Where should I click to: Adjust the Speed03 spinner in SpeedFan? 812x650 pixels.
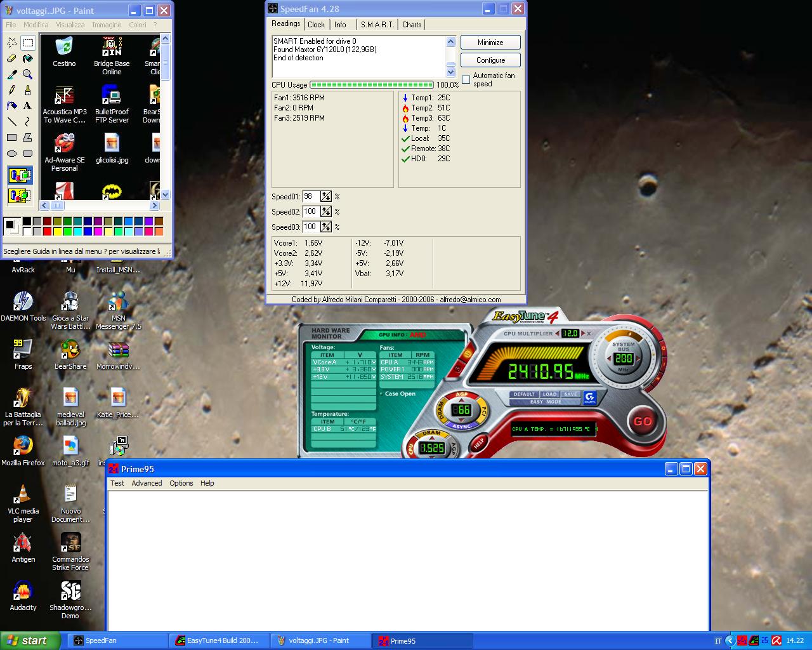click(x=326, y=227)
